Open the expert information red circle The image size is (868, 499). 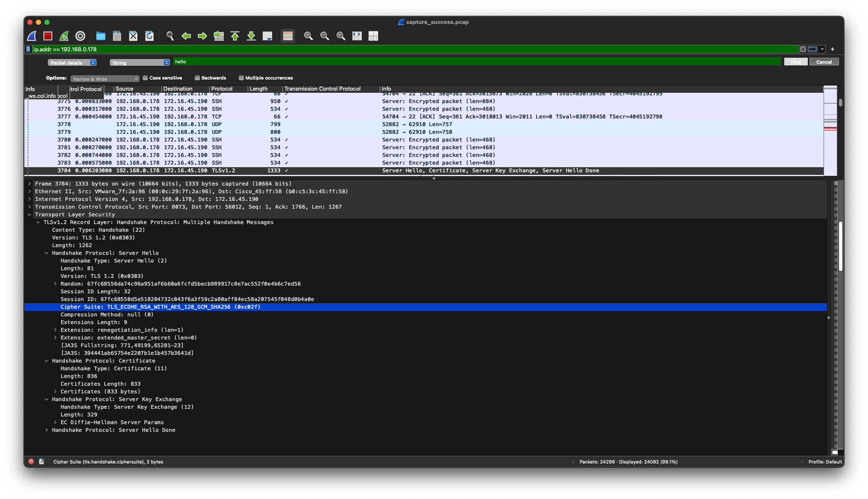31,462
